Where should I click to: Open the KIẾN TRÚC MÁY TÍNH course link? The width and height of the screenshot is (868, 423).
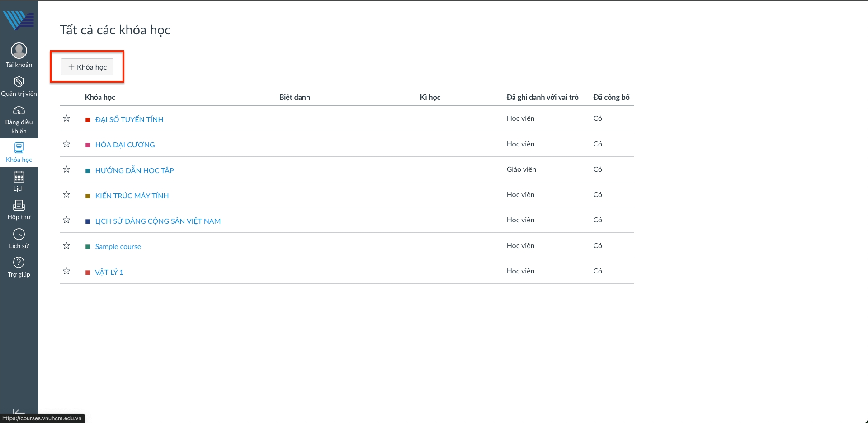tap(132, 196)
